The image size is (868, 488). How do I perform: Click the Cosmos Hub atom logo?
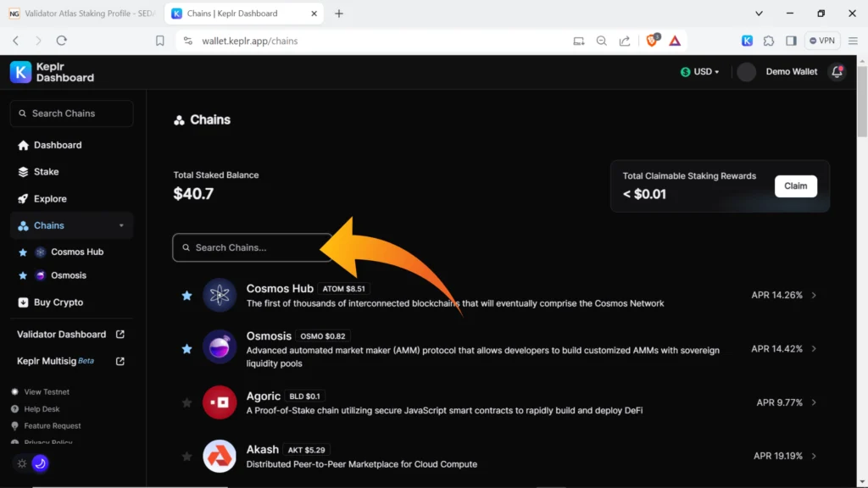220,295
